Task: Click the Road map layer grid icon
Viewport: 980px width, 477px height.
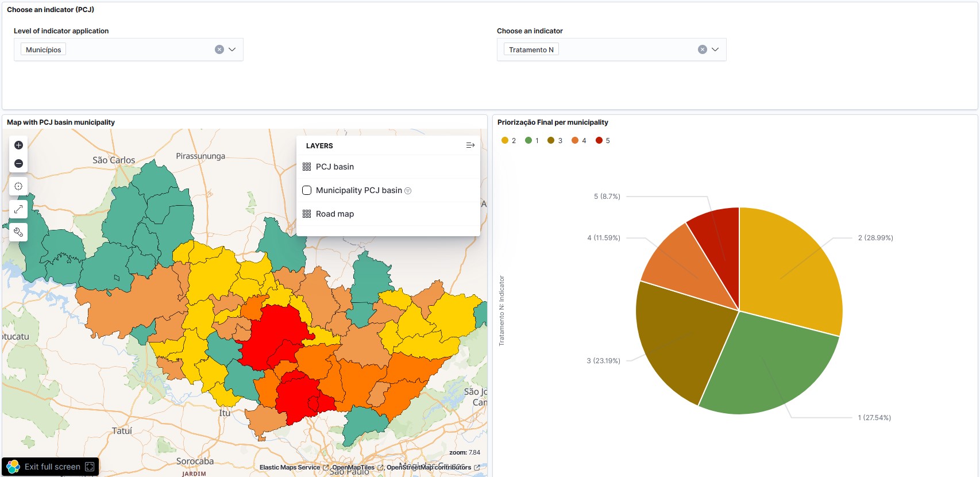Action: 307,214
